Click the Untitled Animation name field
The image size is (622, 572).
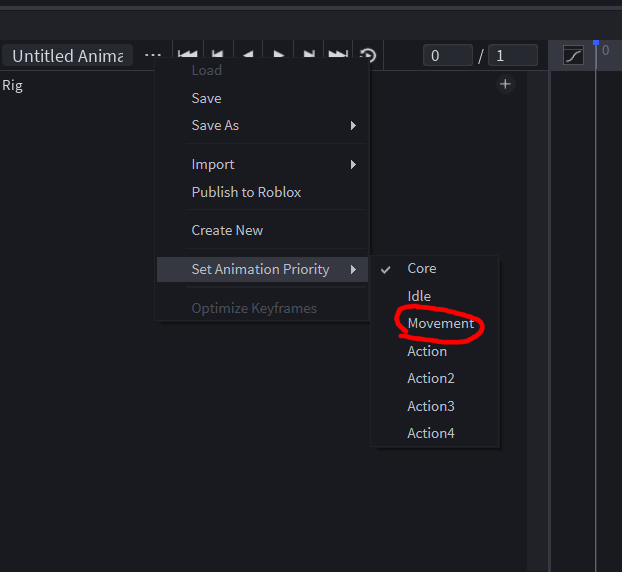point(67,56)
